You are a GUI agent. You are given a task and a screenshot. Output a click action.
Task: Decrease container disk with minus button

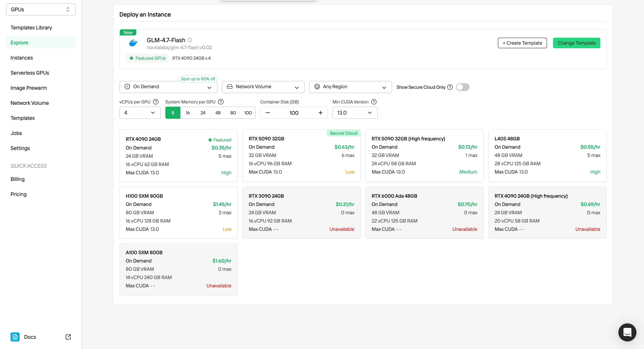pos(268,113)
